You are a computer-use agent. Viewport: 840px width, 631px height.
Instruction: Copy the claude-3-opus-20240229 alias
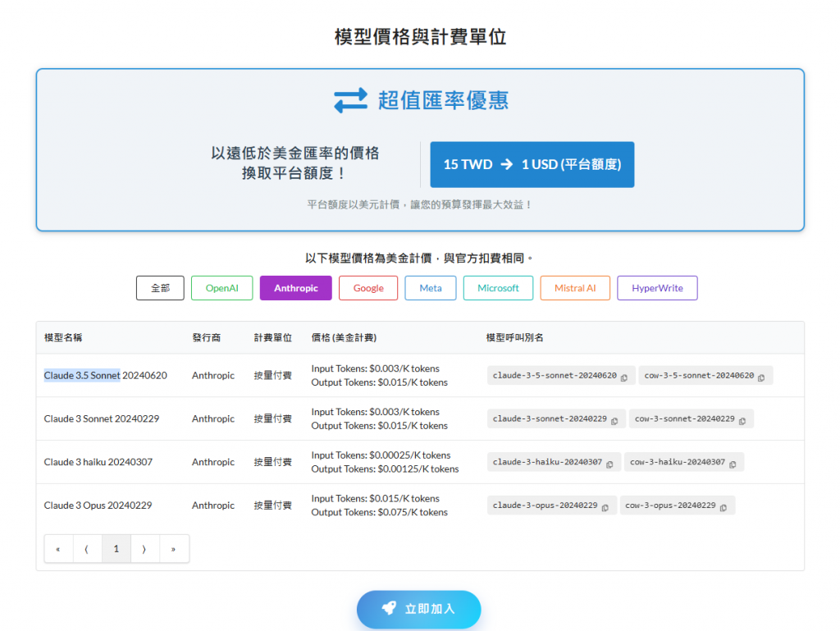point(605,508)
